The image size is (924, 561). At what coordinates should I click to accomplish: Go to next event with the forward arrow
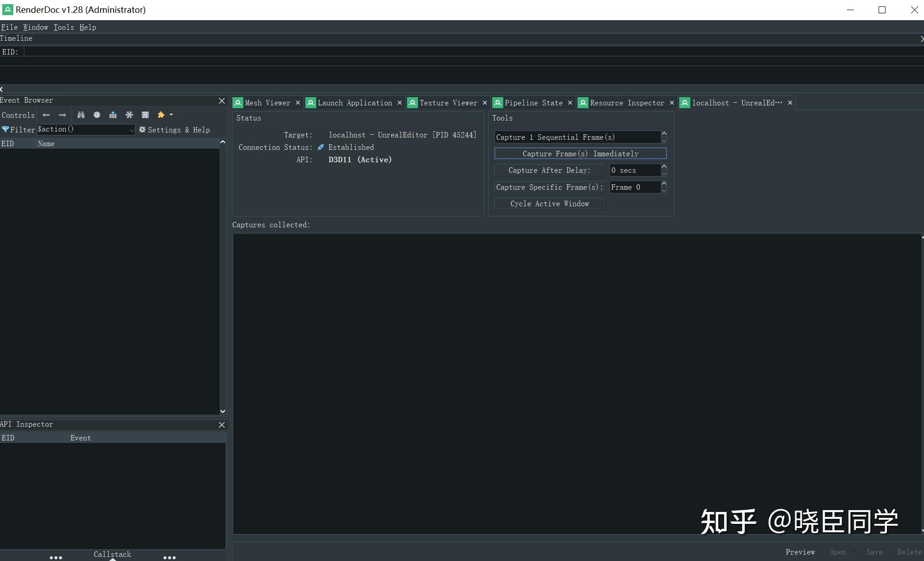pyautogui.click(x=63, y=115)
